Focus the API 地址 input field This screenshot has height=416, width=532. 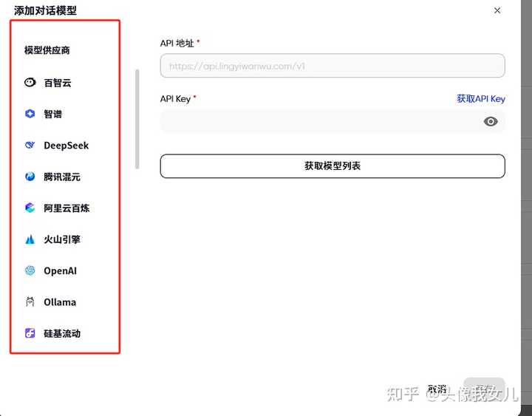pyautogui.click(x=332, y=66)
